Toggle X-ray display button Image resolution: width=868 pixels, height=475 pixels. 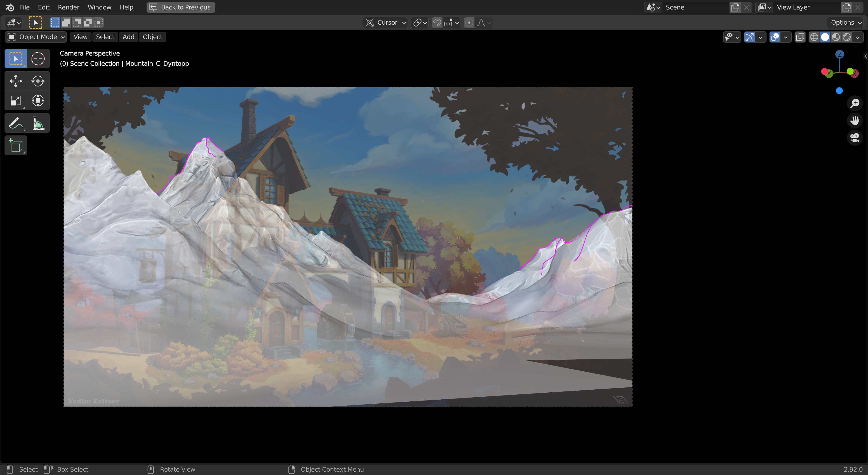pos(800,37)
